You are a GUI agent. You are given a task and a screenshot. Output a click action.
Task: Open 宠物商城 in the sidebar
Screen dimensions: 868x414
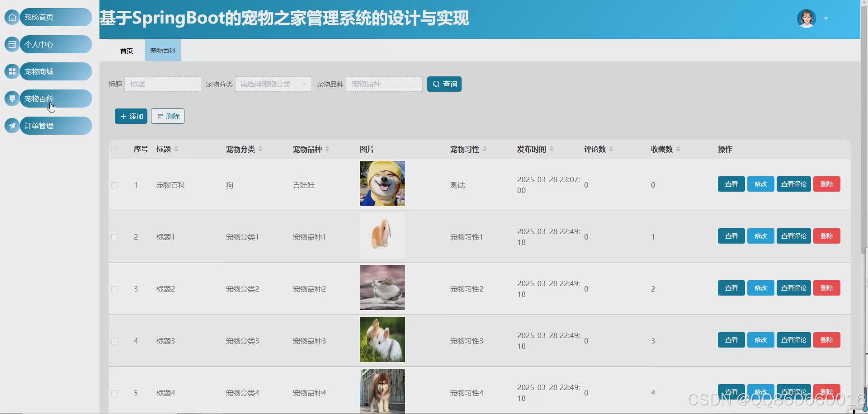56,71
